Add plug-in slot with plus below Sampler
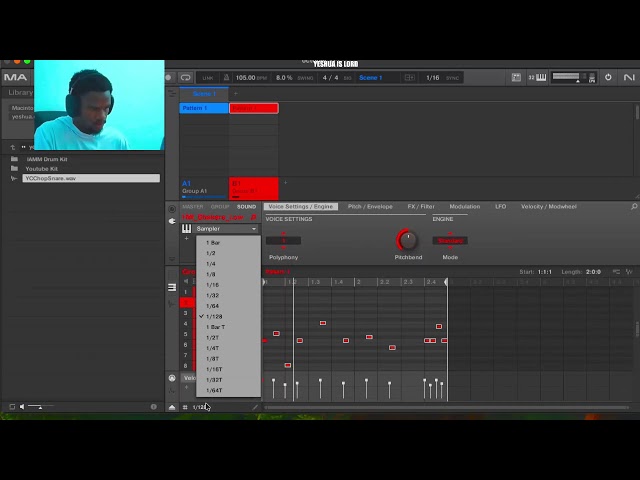 point(187,238)
